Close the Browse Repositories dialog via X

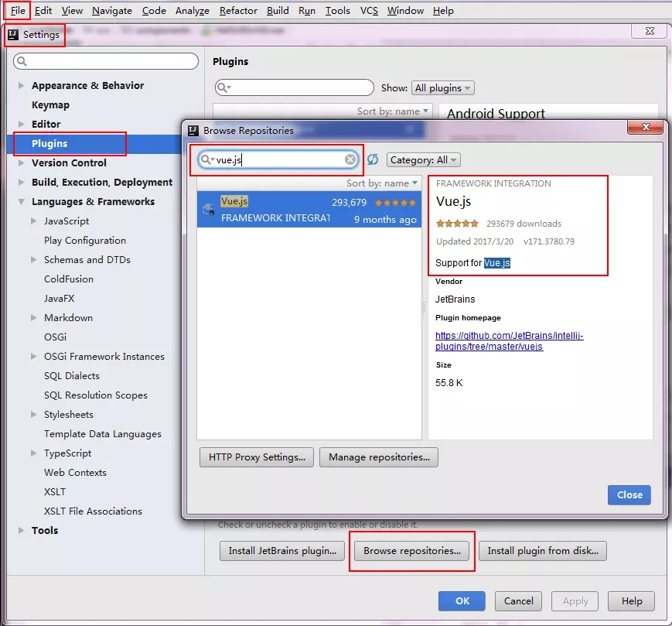tap(646, 127)
